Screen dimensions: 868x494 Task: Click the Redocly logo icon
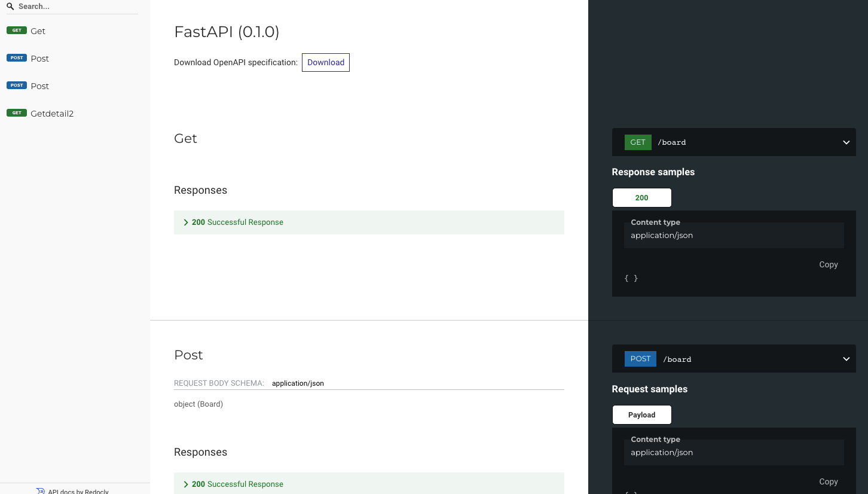(41, 491)
